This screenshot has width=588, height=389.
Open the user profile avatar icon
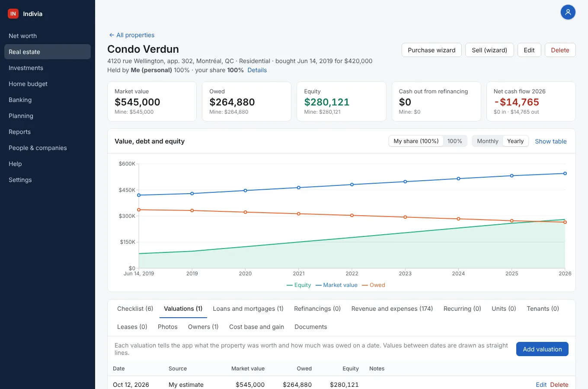pyautogui.click(x=568, y=12)
